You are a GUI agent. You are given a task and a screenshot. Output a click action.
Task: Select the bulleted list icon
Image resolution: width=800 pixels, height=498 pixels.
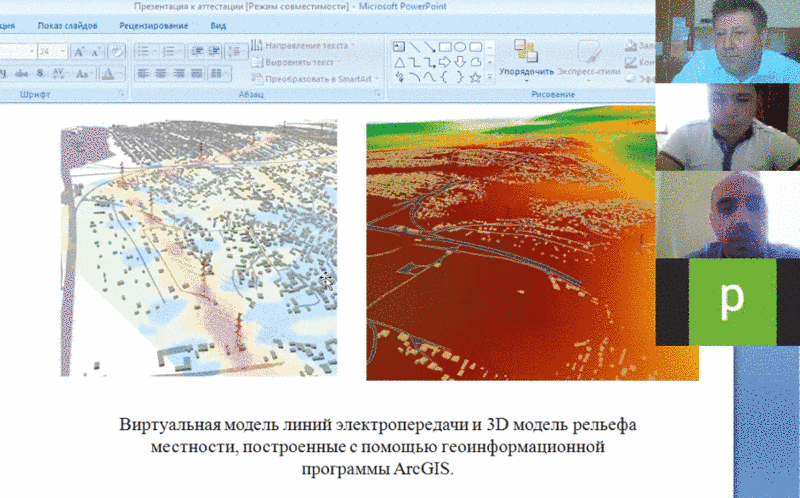142,50
